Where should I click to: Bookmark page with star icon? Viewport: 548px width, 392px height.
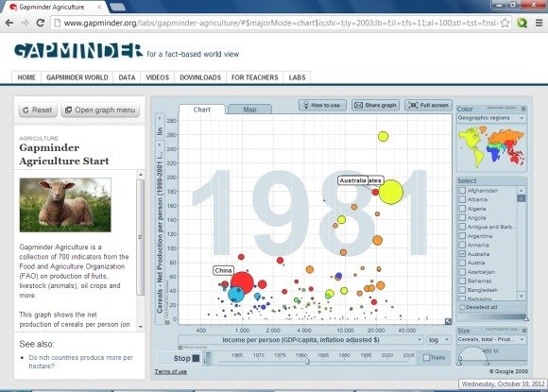(505, 23)
